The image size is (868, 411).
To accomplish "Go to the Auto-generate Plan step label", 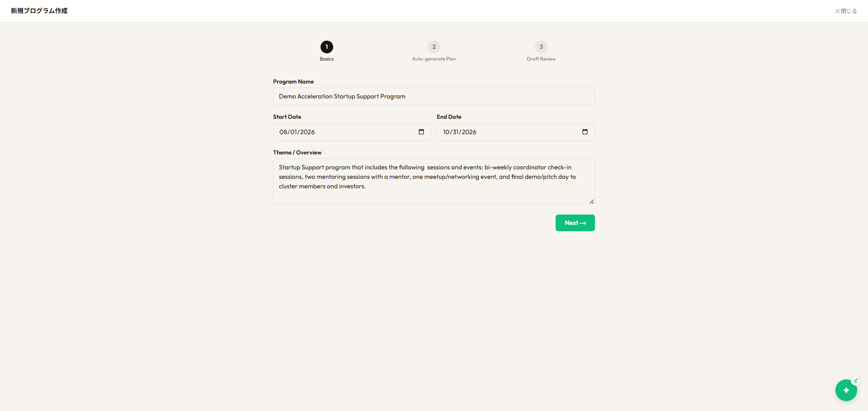I will tap(434, 59).
